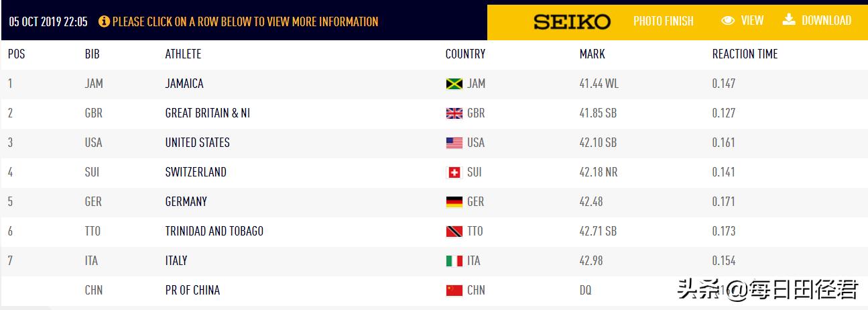Click the Jamaica flag icon
Viewport: 868px width, 310px height.
[454, 84]
